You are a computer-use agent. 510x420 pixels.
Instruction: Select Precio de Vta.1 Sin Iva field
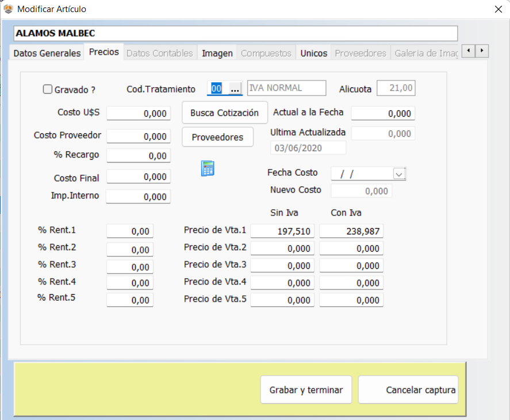282,231
